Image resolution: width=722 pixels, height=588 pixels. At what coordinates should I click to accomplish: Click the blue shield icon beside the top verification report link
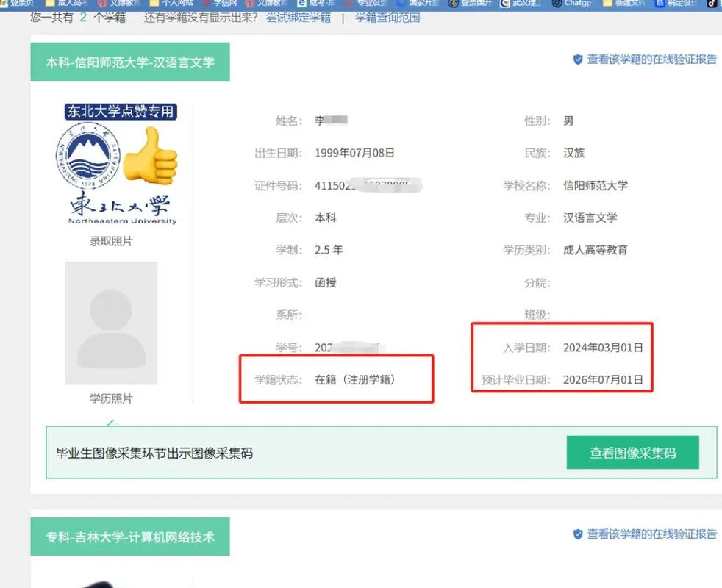point(579,61)
